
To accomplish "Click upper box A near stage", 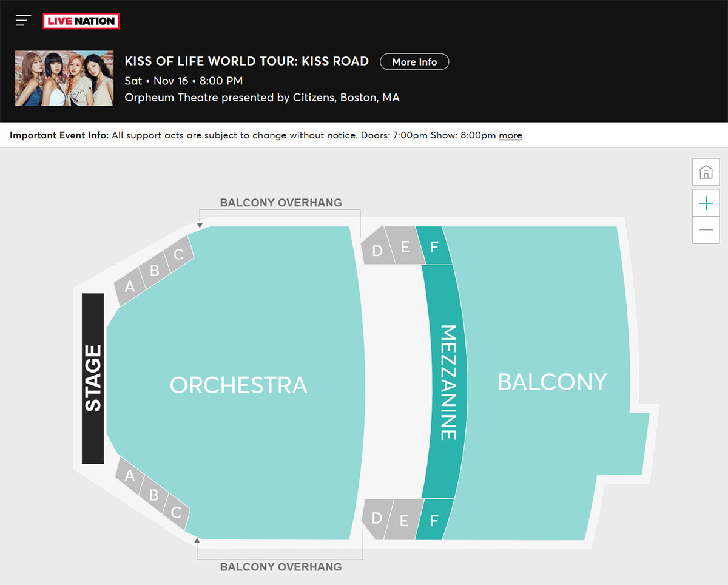I will tap(130, 286).
